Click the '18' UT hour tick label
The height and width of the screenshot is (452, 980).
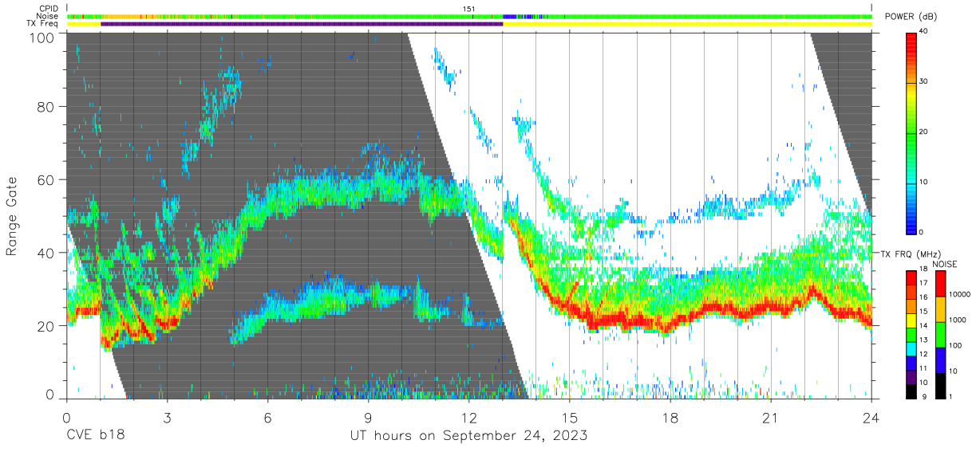pyautogui.click(x=670, y=418)
